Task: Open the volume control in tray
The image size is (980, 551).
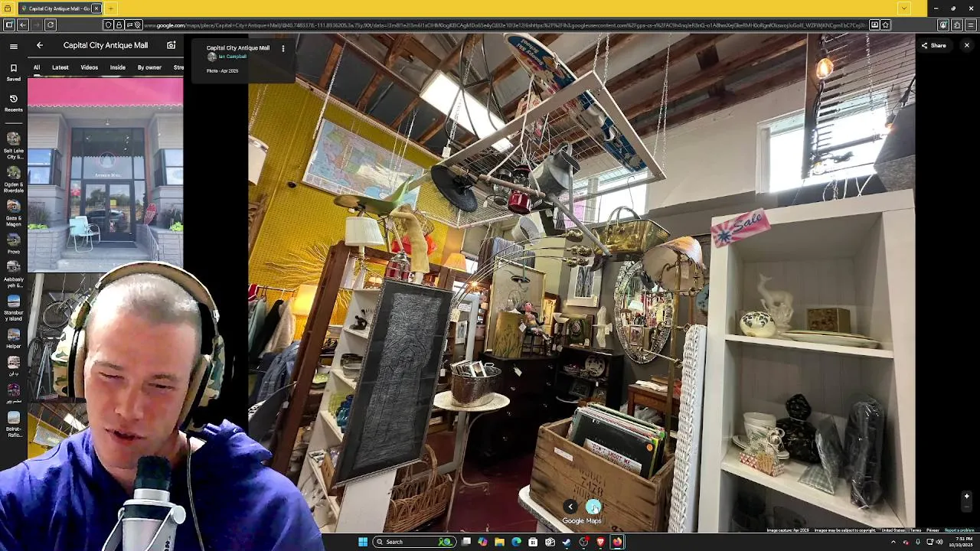Action: coord(939,542)
